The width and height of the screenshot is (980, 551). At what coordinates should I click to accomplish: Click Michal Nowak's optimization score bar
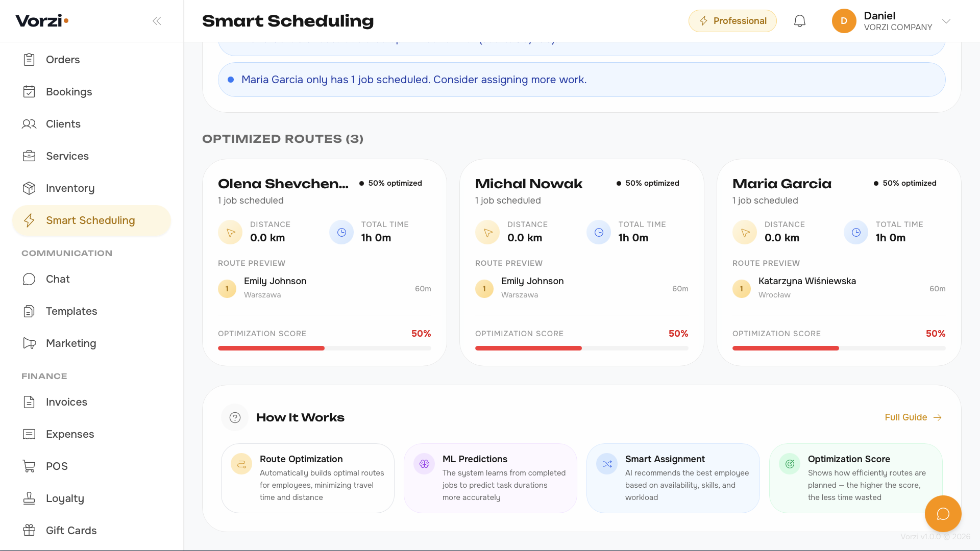click(582, 348)
